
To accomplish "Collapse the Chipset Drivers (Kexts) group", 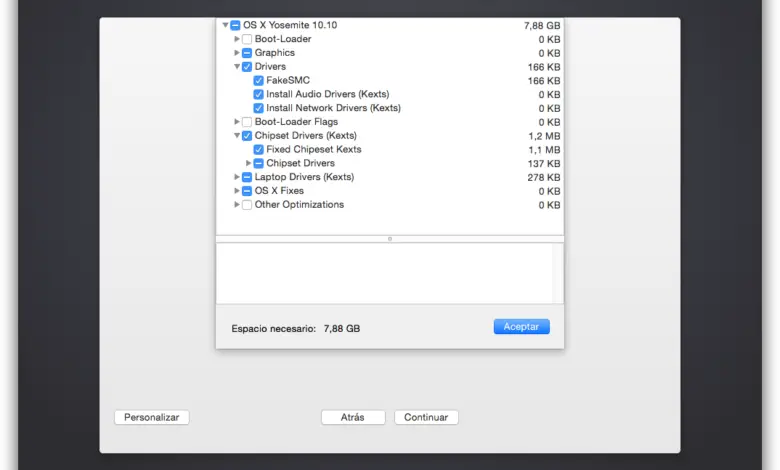I will point(237,135).
